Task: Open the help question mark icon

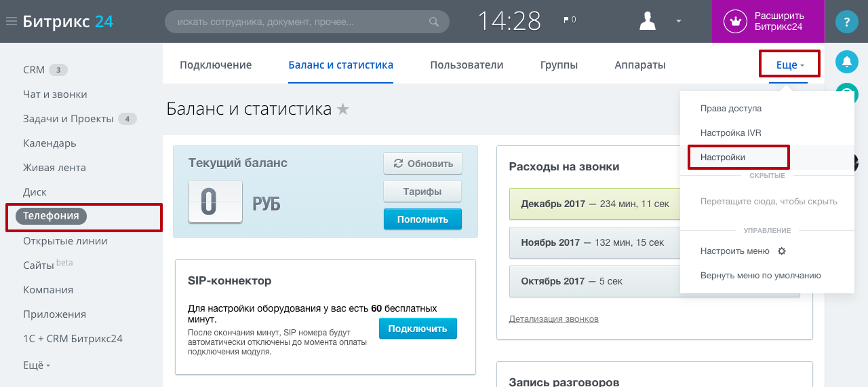Action: click(846, 22)
